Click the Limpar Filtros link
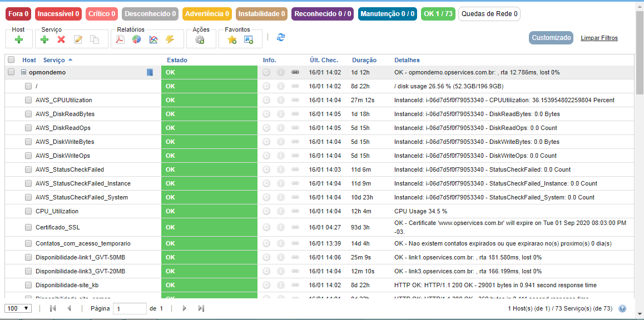This screenshot has height=320, width=644. [599, 38]
